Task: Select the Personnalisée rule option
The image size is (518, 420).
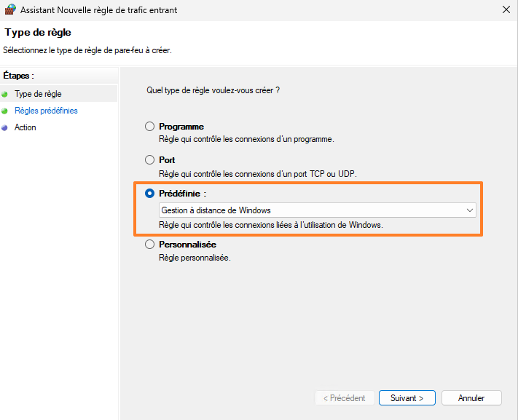Action: [150, 245]
